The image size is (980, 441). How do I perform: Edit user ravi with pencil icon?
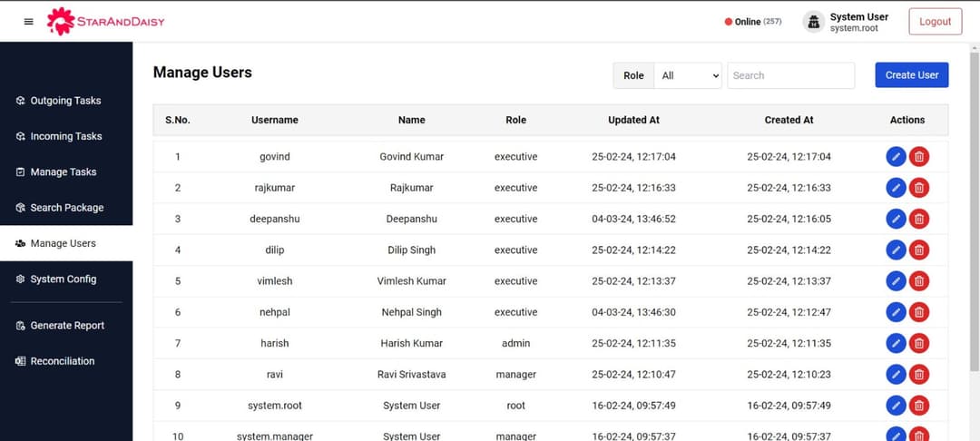pos(896,374)
